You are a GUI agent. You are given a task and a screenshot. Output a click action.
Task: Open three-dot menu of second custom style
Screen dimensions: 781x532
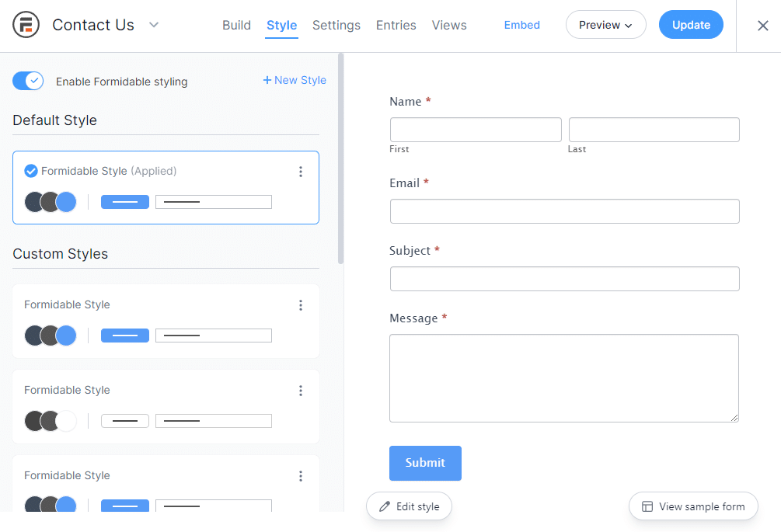point(300,391)
